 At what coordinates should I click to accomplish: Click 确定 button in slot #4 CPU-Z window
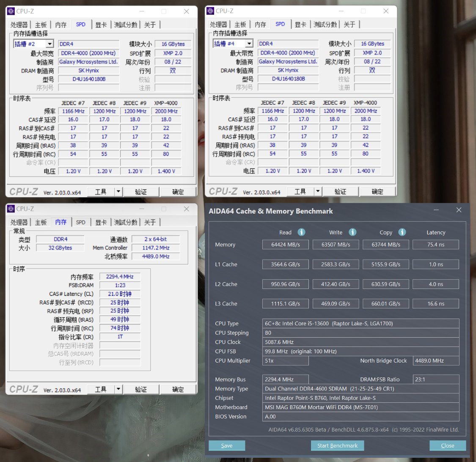tap(377, 191)
